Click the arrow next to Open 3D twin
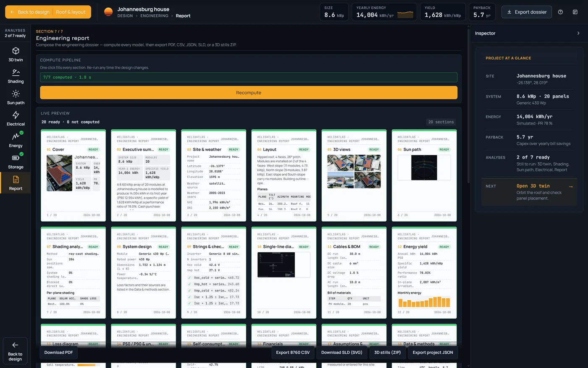This screenshot has width=588, height=368. [x=570, y=186]
